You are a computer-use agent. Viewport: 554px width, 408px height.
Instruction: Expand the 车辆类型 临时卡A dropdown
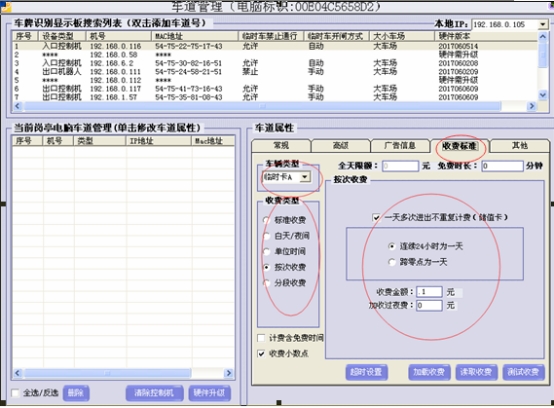click(x=305, y=177)
